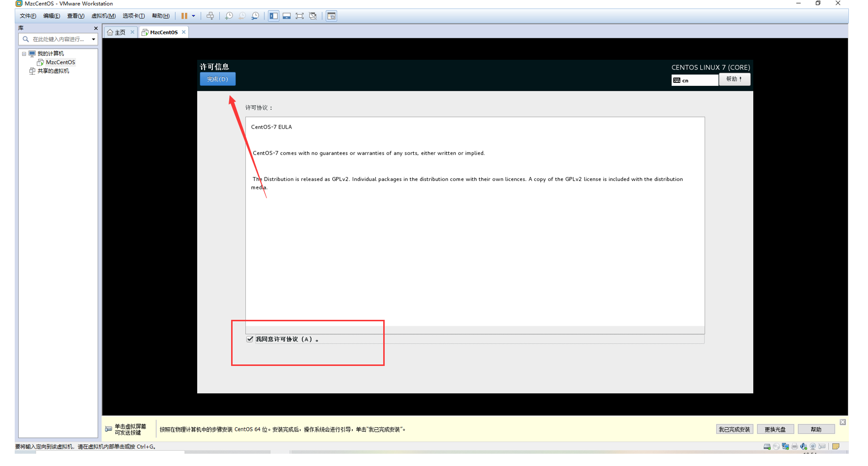
Task: Click the 帮助 button in the install bar
Action: coord(816,429)
